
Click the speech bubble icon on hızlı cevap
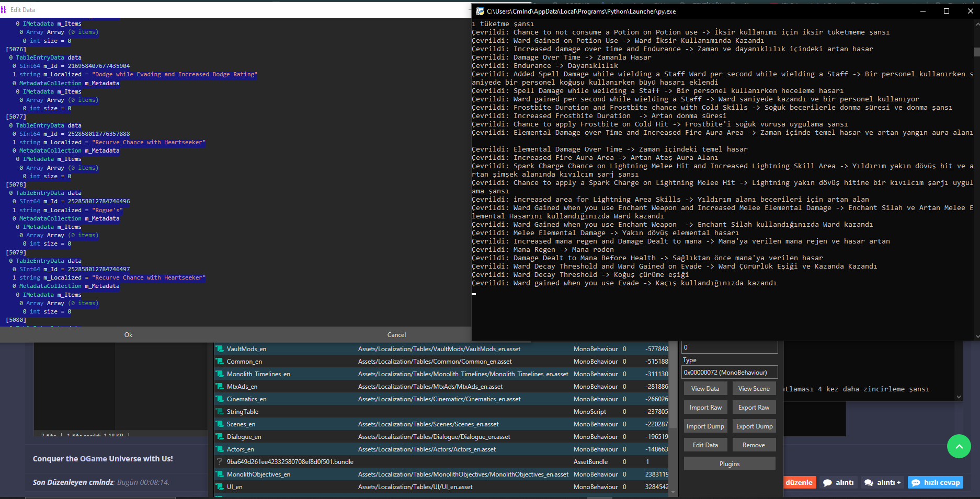(x=916, y=483)
